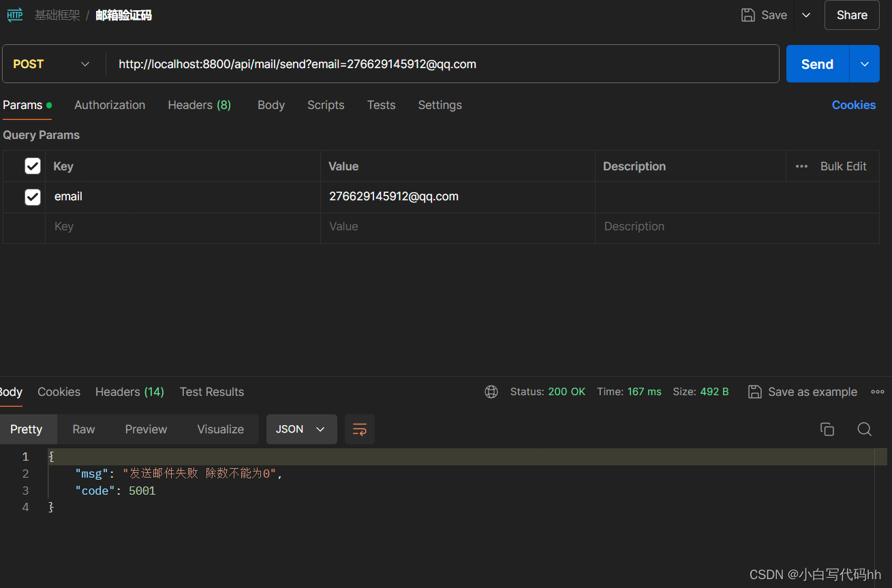Open the params column options ellipsis
This screenshot has width=892, height=588.
click(801, 166)
